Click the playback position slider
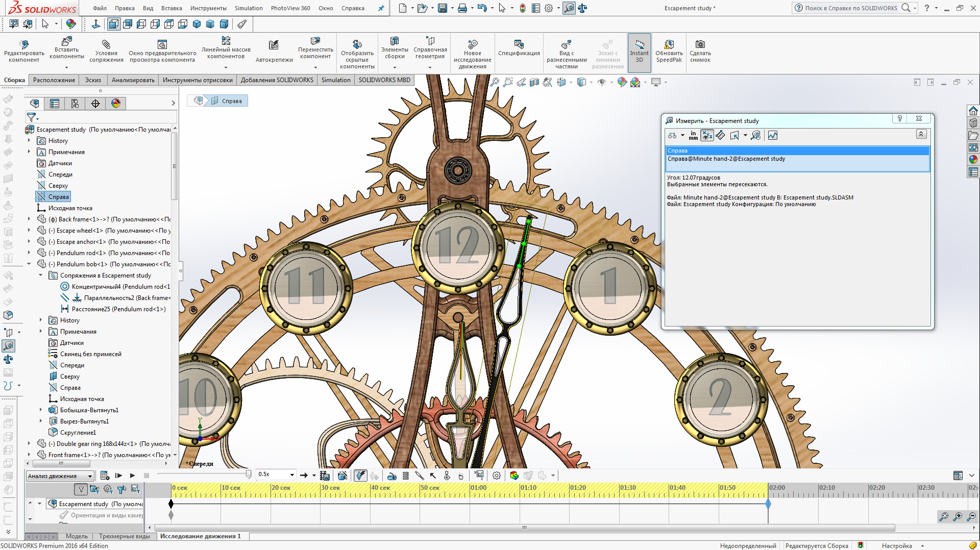 point(249,475)
